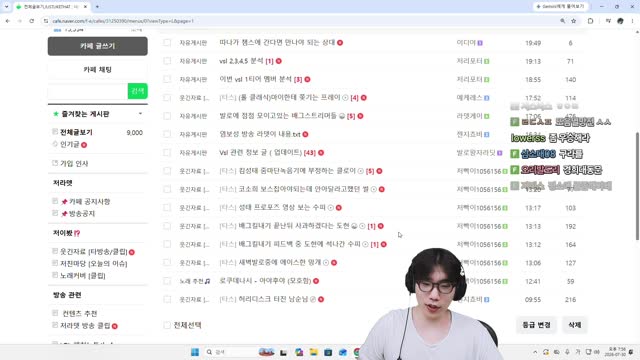The image size is (640, 360).
Task: Tick the checkbox beside 'vsl 2,3,4,5 분석' post
Action: point(167,61)
